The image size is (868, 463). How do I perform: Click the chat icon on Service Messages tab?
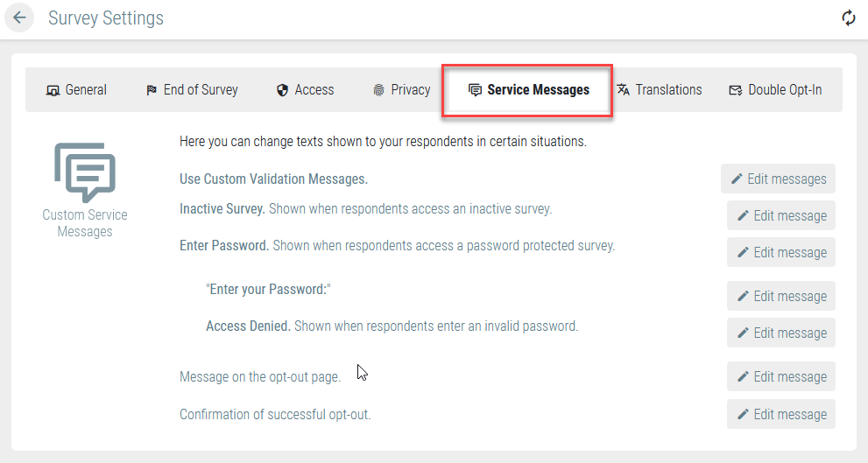point(475,90)
